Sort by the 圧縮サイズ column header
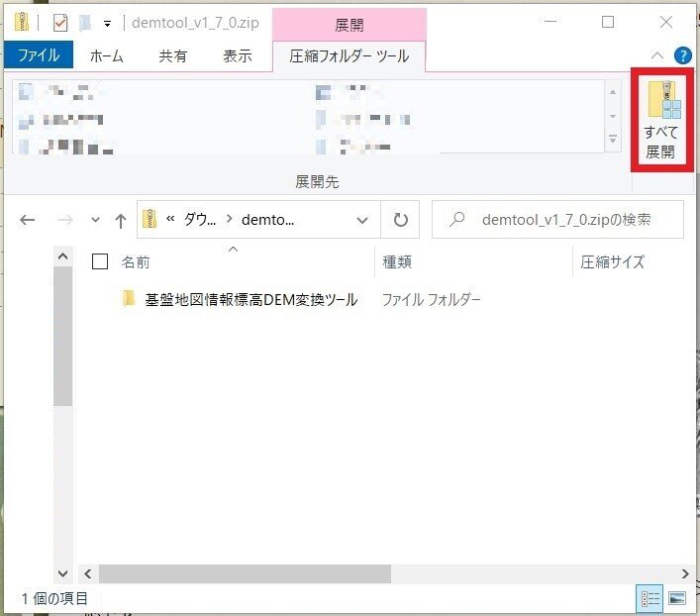The width and height of the screenshot is (700, 616). [x=612, y=262]
